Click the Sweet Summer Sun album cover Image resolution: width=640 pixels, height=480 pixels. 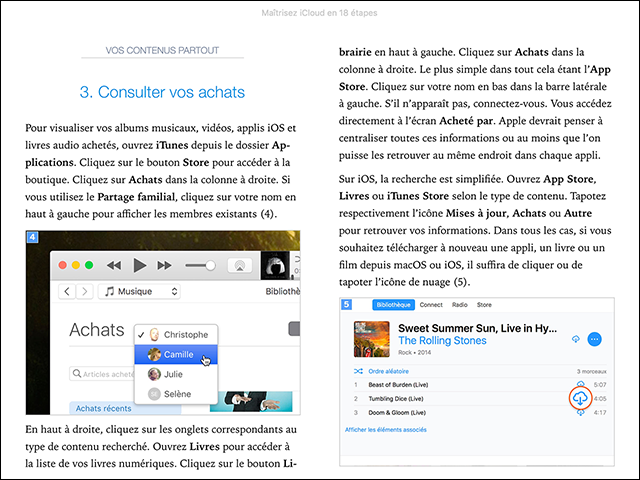371,339
